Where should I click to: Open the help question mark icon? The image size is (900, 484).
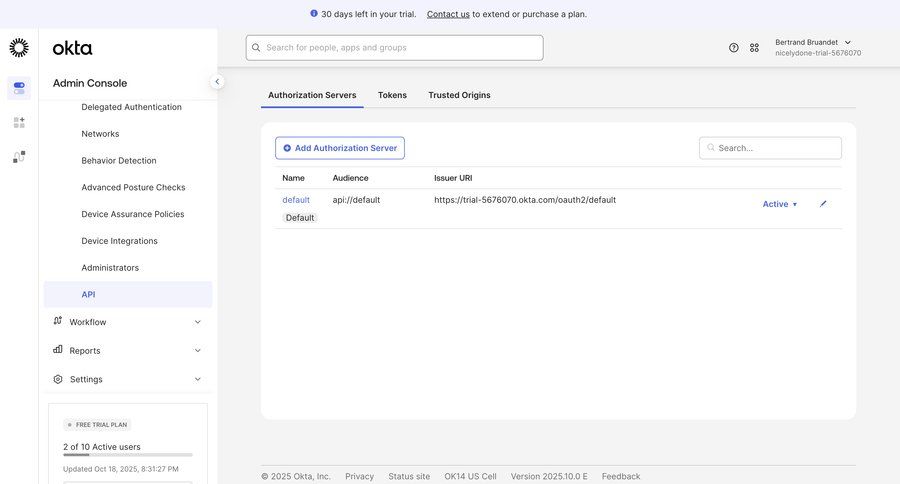coord(734,48)
